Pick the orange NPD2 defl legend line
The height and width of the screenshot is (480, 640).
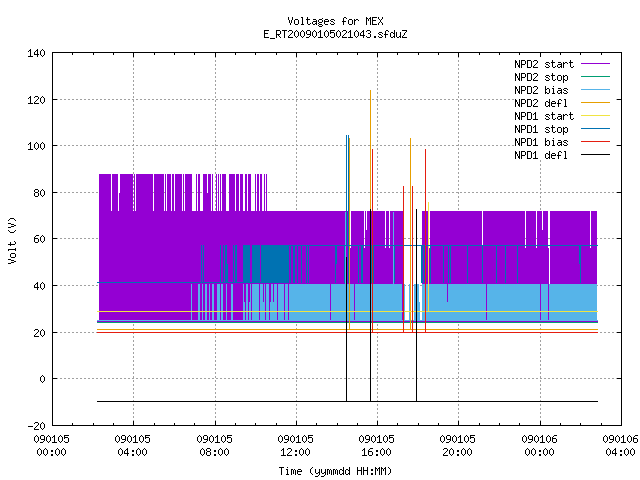point(595,102)
